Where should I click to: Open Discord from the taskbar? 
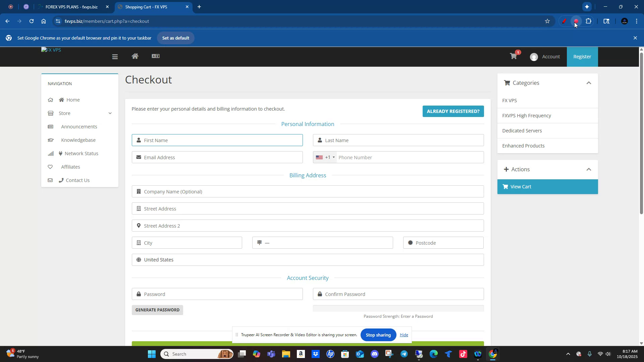point(375,354)
